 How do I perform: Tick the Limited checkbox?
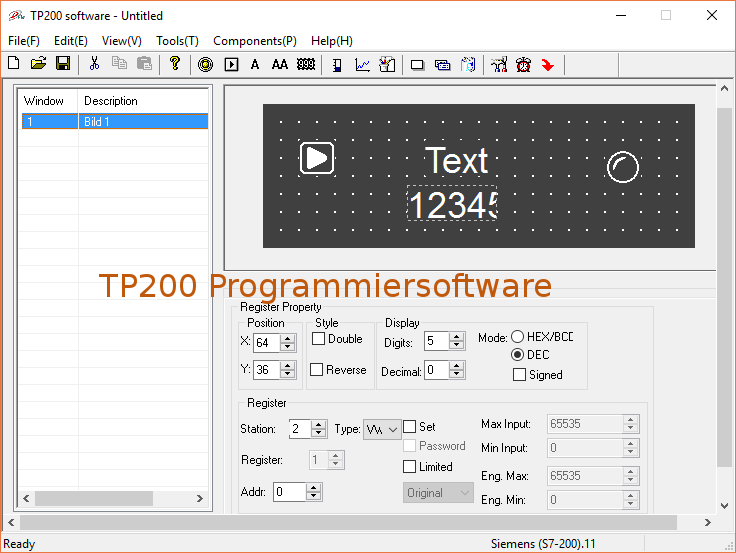tap(409, 467)
